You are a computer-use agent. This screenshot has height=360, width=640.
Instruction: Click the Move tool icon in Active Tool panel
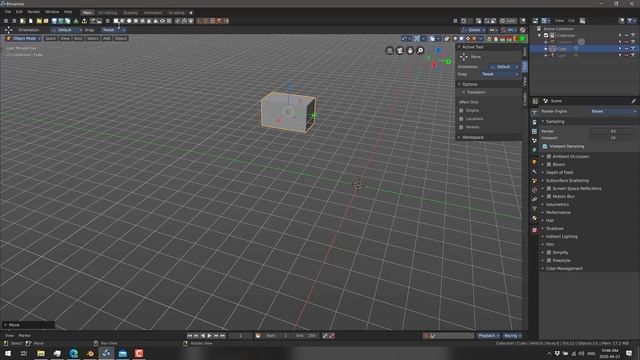tap(464, 57)
